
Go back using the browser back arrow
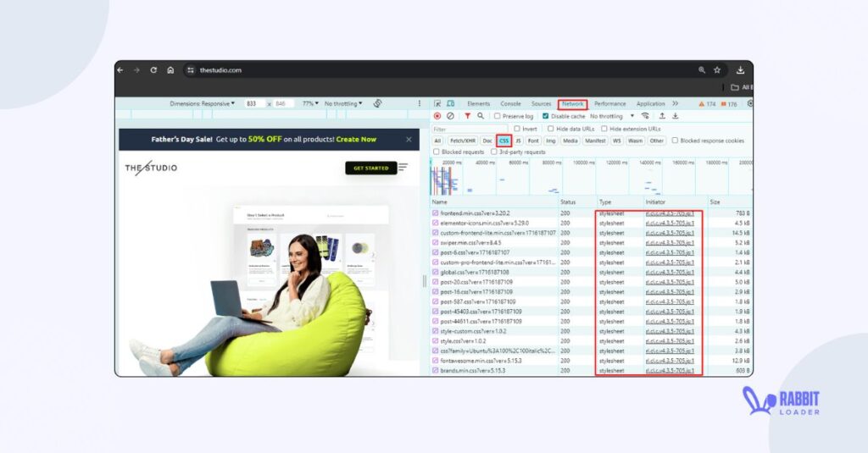coord(120,70)
